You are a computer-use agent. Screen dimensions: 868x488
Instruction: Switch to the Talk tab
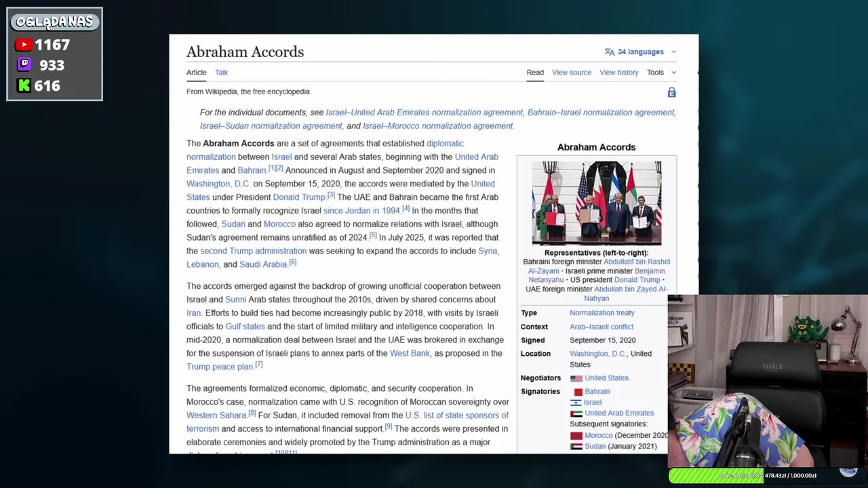pyautogui.click(x=222, y=73)
